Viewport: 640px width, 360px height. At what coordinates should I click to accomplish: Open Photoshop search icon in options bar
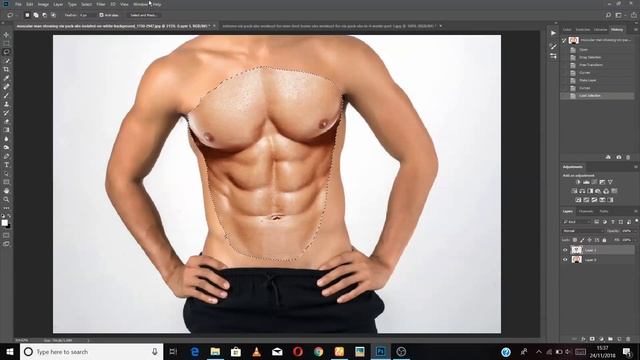click(608, 15)
